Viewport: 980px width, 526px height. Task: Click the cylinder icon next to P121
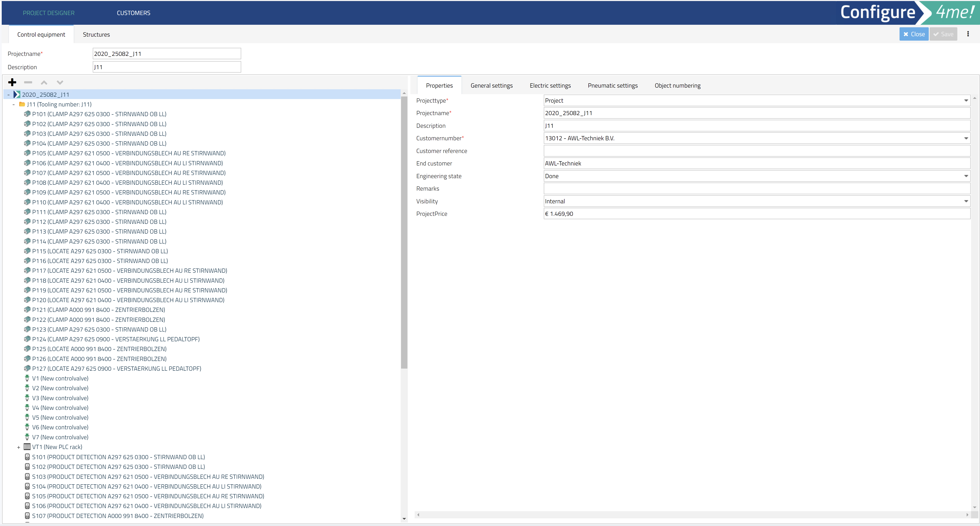(27, 309)
